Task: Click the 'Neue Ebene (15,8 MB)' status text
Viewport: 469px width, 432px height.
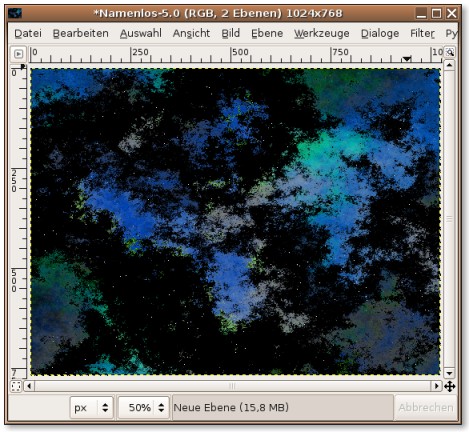Action: point(231,407)
